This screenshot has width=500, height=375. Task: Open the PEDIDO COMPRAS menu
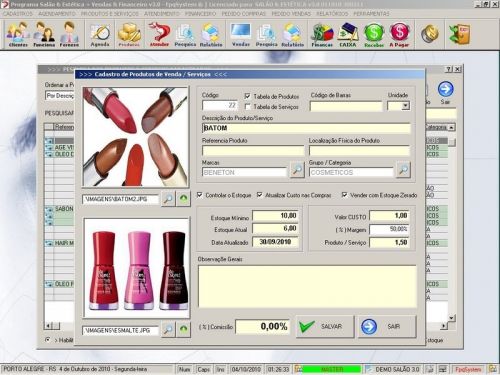[244, 14]
